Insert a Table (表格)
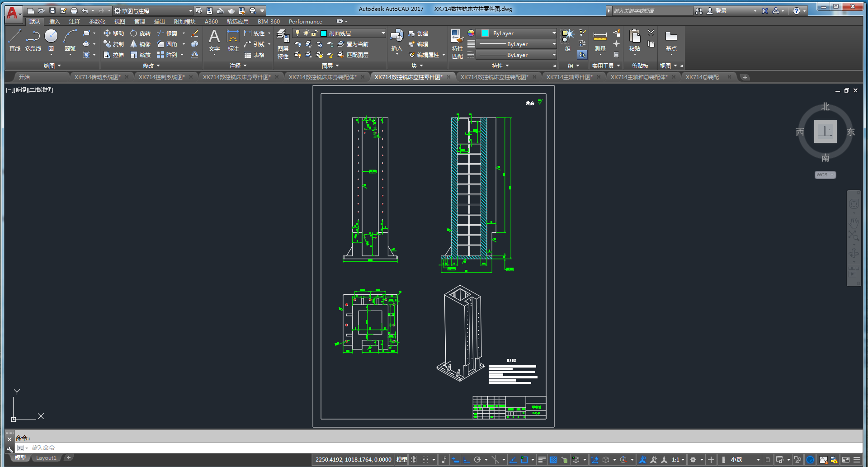 coord(254,55)
